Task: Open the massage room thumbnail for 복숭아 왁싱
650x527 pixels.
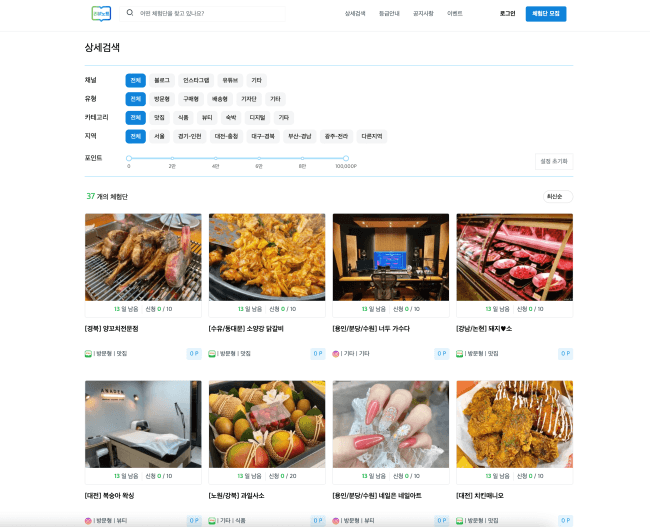Action: pos(143,424)
